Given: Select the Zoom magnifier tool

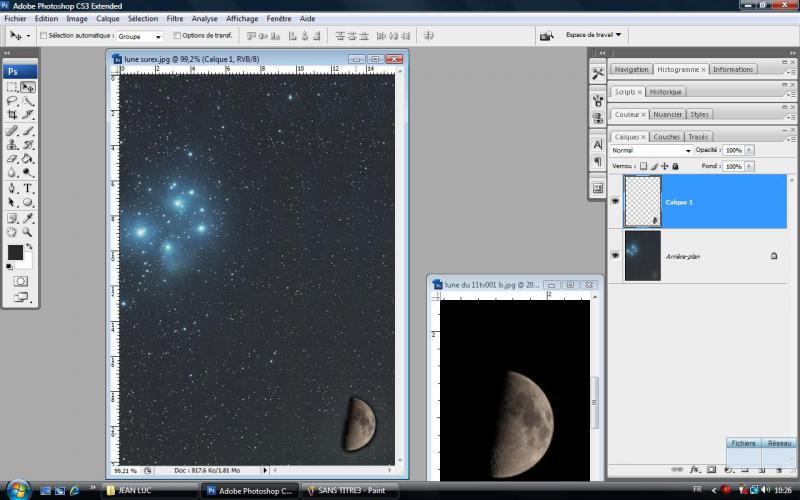Looking at the screenshot, I should click(28, 232).
